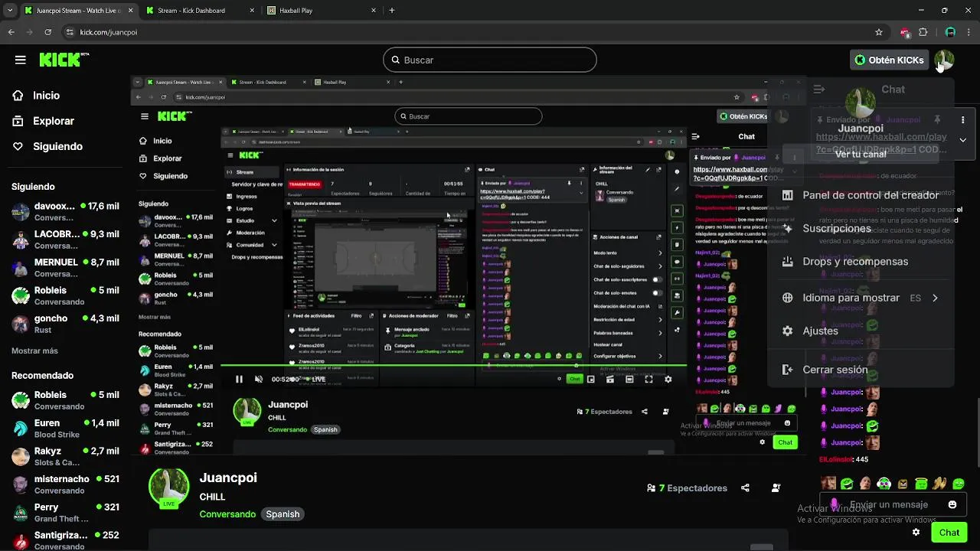Expand the main pinned message with the down chevron
Screen dimensions: 980x551
pos(962,140)
